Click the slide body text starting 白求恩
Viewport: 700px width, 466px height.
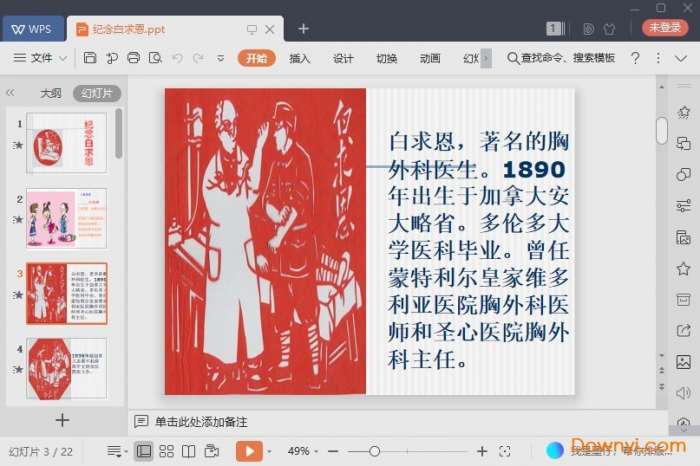(x=479, y=250)
